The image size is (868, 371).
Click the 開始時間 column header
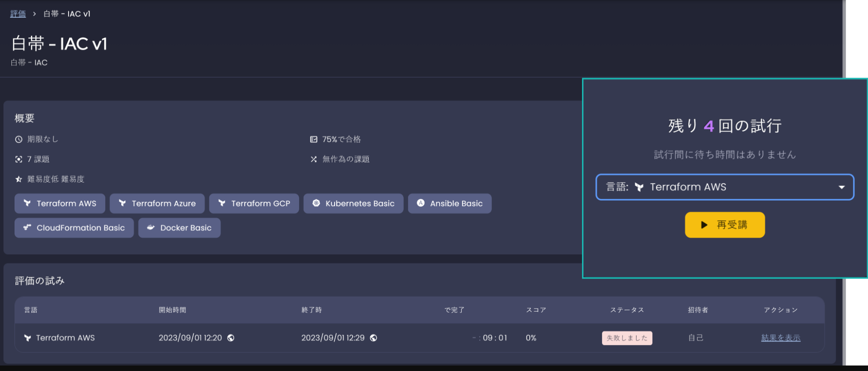pyautogui.click(x=172, y=310)
